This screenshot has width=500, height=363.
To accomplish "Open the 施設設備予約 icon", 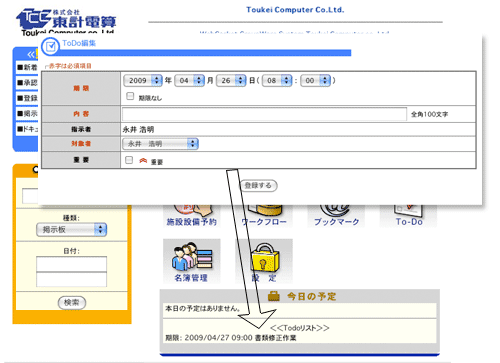I will 192,216.
